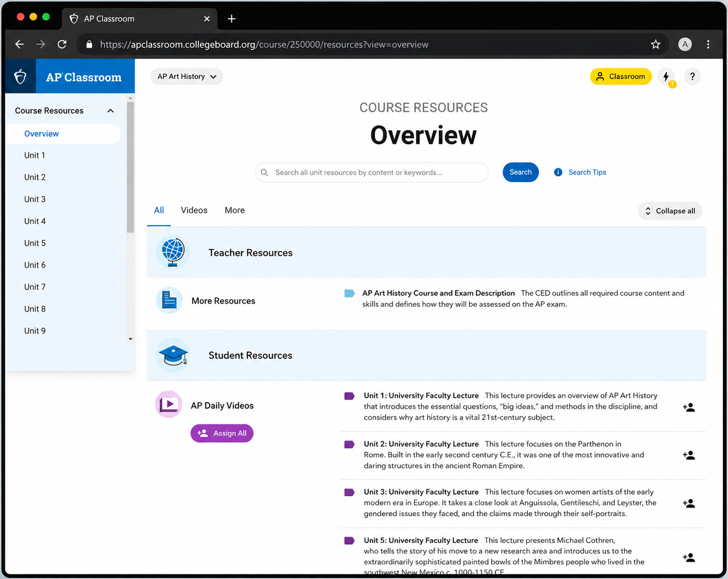Image resolution: width=728 pixels, height=579 pixels.
Task: Open the AP Art History course dropdown
Action: coord(187,77)
